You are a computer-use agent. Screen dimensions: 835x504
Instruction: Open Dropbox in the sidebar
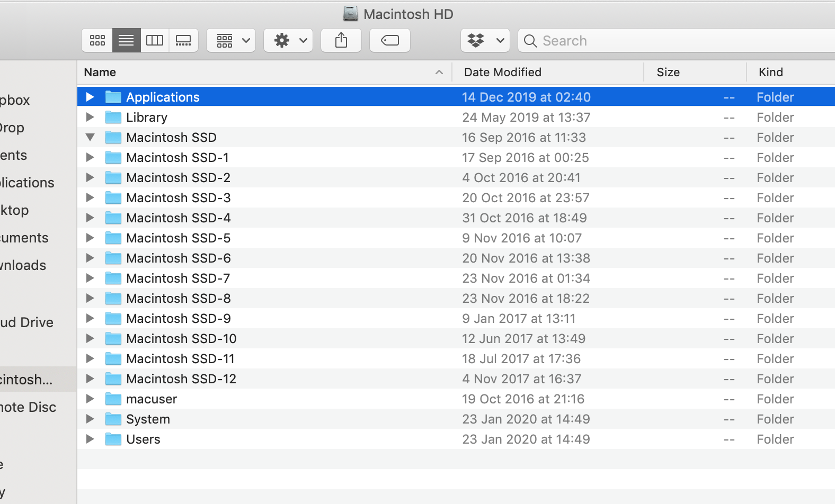click(x=15, y=100)
